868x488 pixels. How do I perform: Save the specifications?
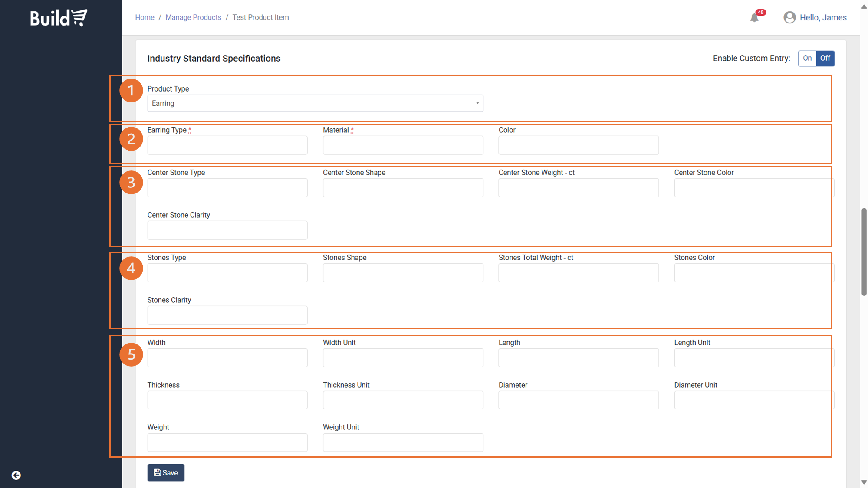166,473
